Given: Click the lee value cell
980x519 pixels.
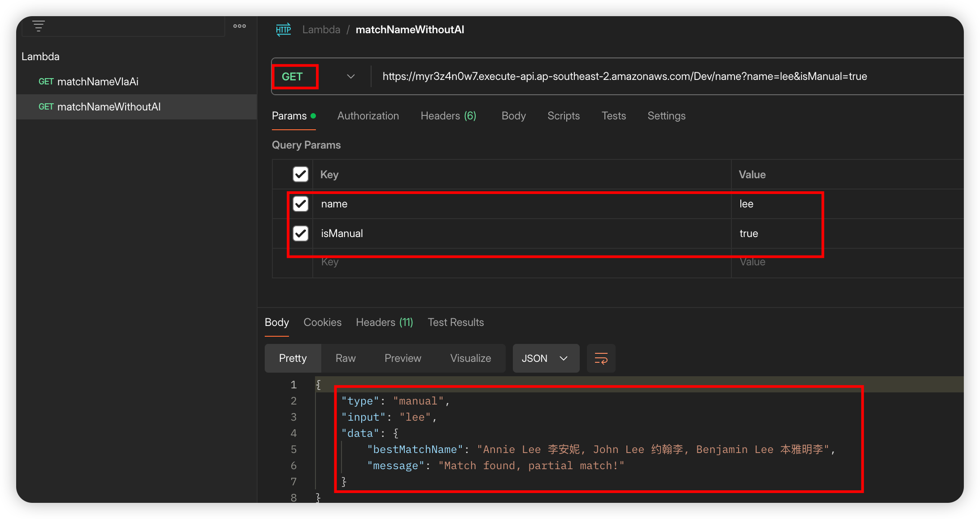Looking at the screenshot, I should pyautogui.click(x=847, y=204).
